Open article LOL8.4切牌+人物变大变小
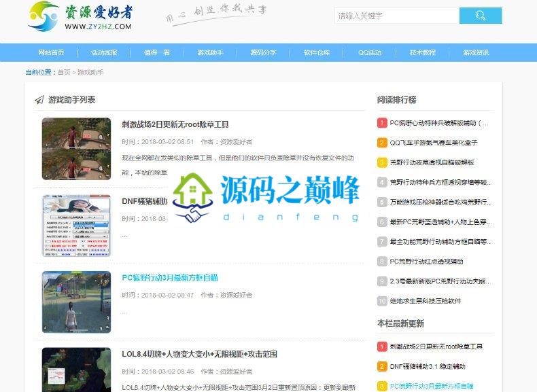The height and width of the screenshot is (392, 537). click(200, 354)
